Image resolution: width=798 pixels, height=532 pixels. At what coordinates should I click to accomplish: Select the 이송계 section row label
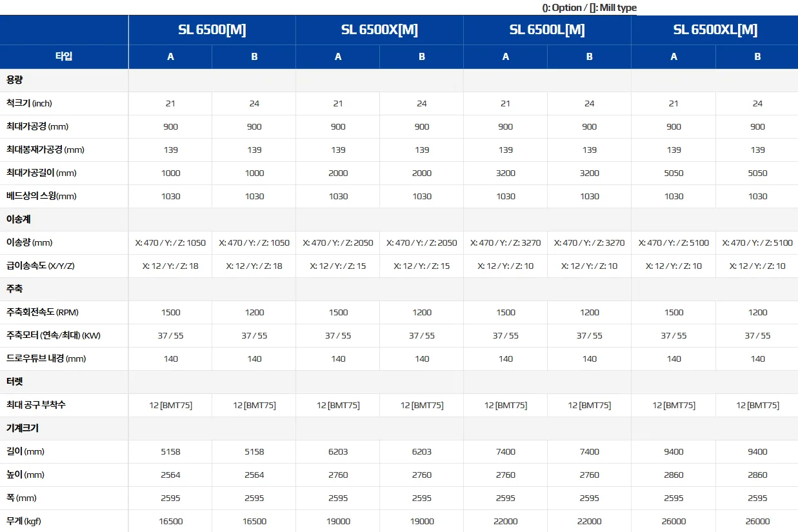click(19, 219)
